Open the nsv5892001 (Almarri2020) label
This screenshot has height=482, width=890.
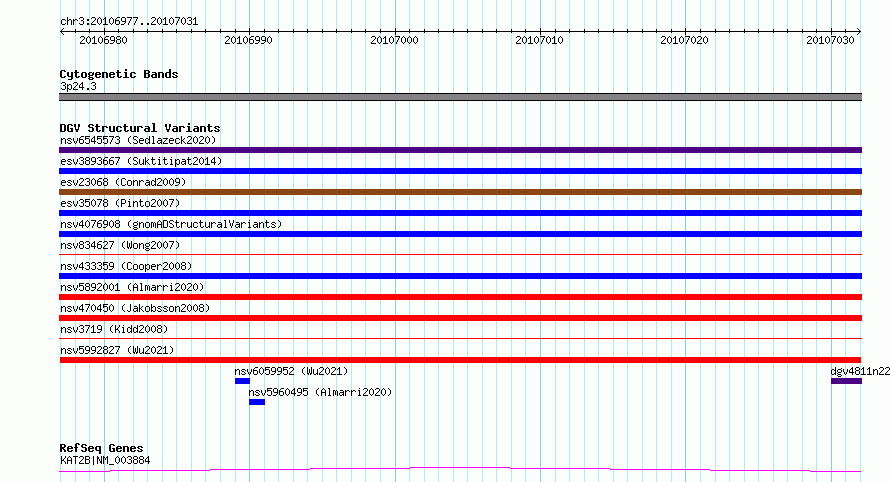(x=132, y=287)
